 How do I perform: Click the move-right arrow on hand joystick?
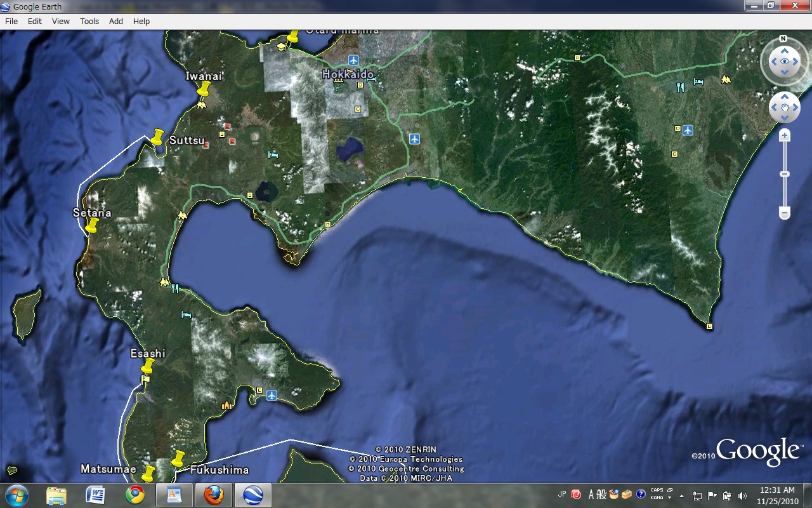(796, 108)
